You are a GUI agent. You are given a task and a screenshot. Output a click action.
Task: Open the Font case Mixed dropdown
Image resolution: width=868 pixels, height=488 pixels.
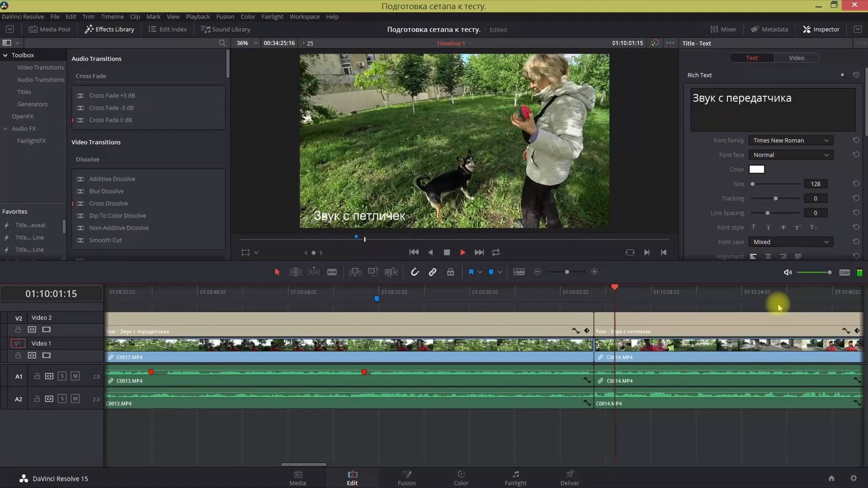point(791,242)
